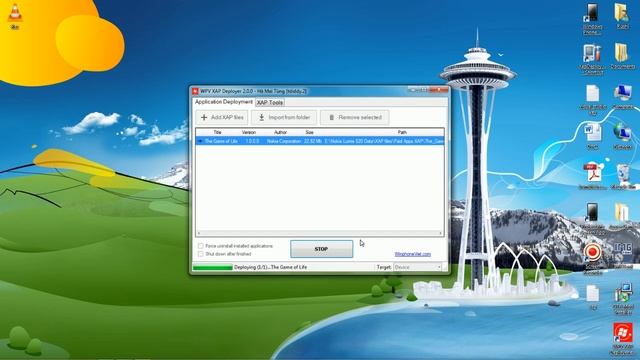The width and height of the screenshot is (640, 360).
Task: Select the Documents folder desktop icon
Action: click(622, 56)
